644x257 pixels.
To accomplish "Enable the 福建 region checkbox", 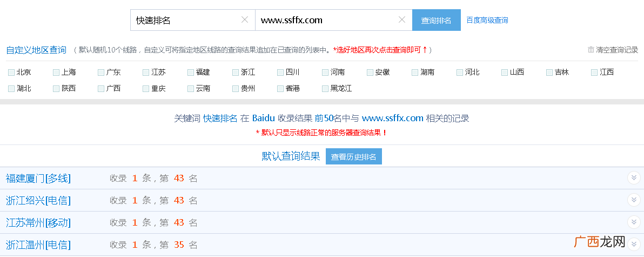I will [190, 73].
